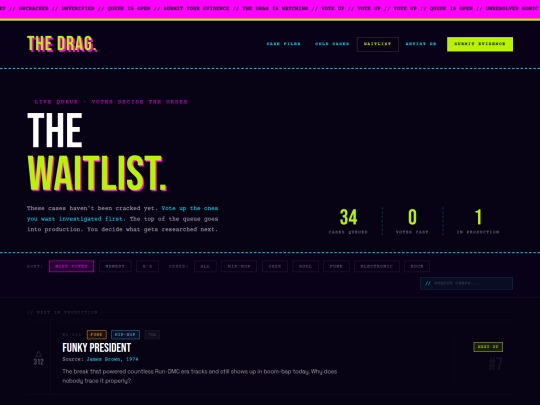Click the Next Up badge

[488, 347]
